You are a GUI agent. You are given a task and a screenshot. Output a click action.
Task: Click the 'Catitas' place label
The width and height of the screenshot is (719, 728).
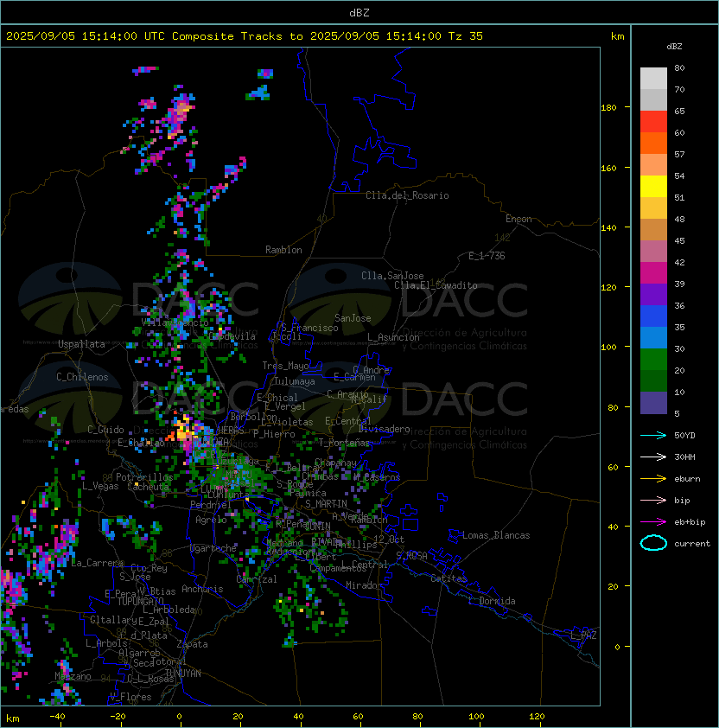point(449,578)
